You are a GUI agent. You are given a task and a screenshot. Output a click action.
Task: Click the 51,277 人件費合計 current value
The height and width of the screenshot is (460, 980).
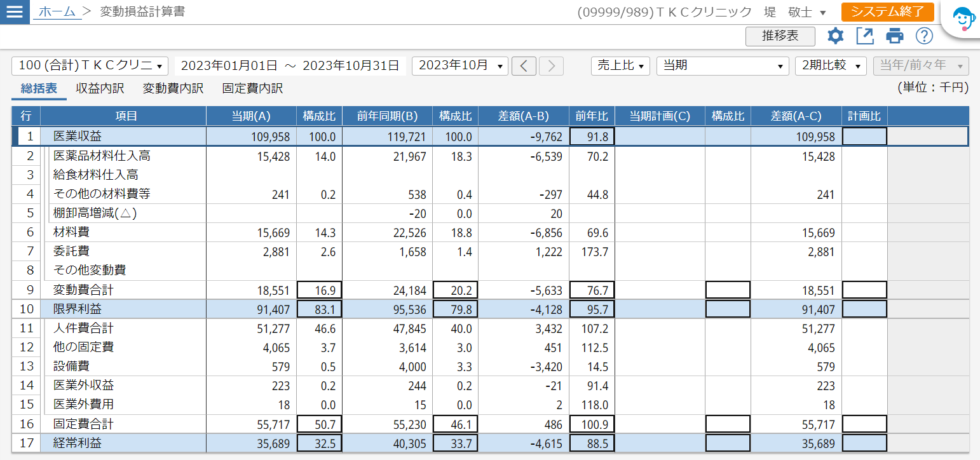coord(251,328)
